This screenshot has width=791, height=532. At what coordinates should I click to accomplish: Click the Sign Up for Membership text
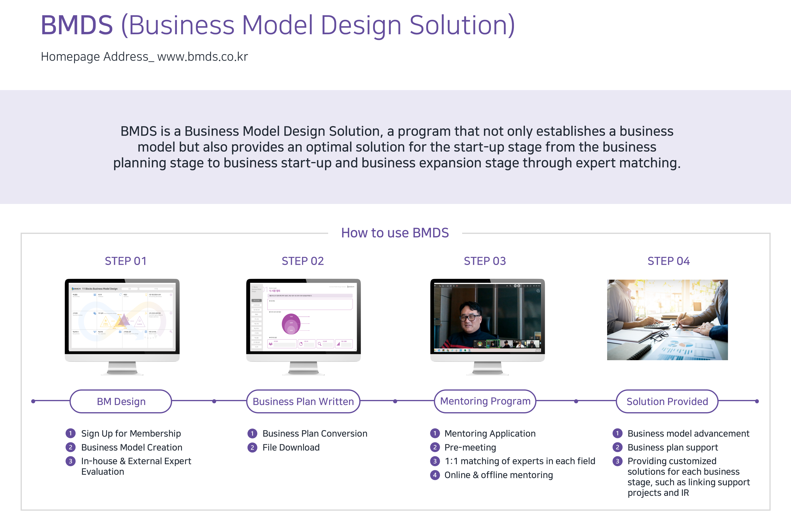coord(131,434)
